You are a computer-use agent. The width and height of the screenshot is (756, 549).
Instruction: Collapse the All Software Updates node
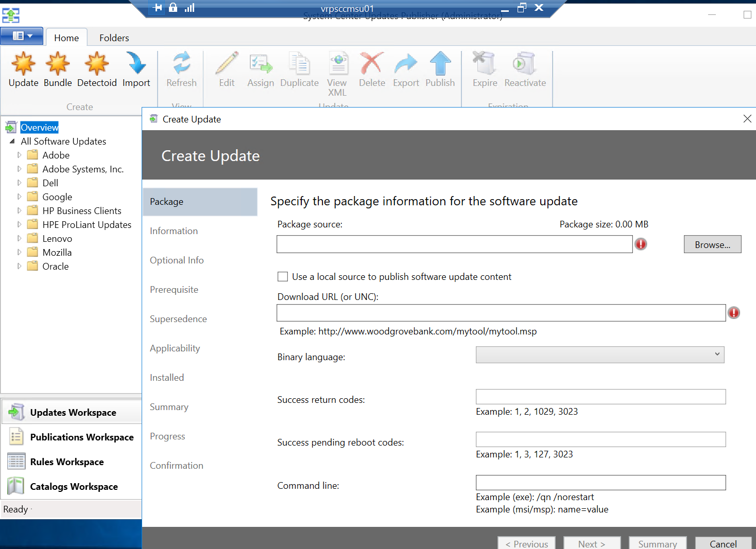pyautogui.click(x=12, y=141)
